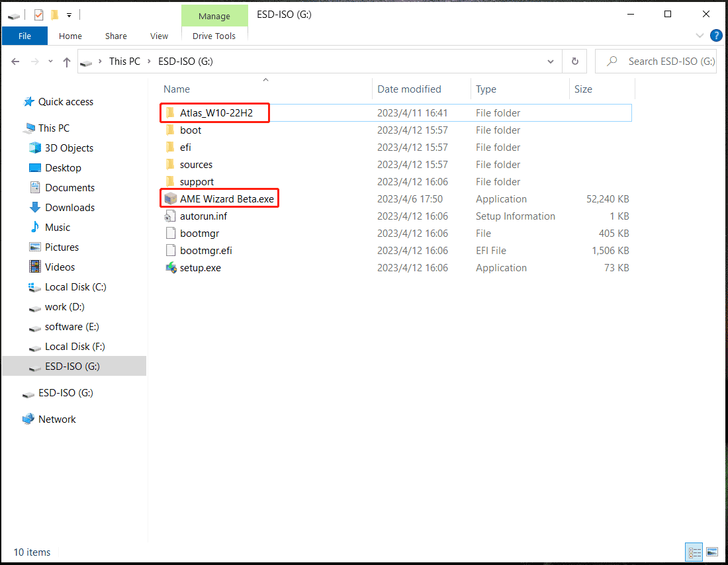This screenshot has height=565, width=728.
Task: Open the File ribbon tab
Action: pyautogui.click(x=24, y=36)
